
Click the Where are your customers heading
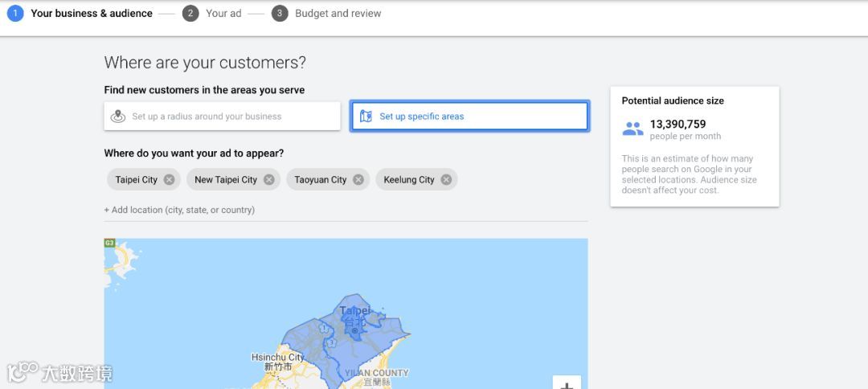tap(205, 63)
